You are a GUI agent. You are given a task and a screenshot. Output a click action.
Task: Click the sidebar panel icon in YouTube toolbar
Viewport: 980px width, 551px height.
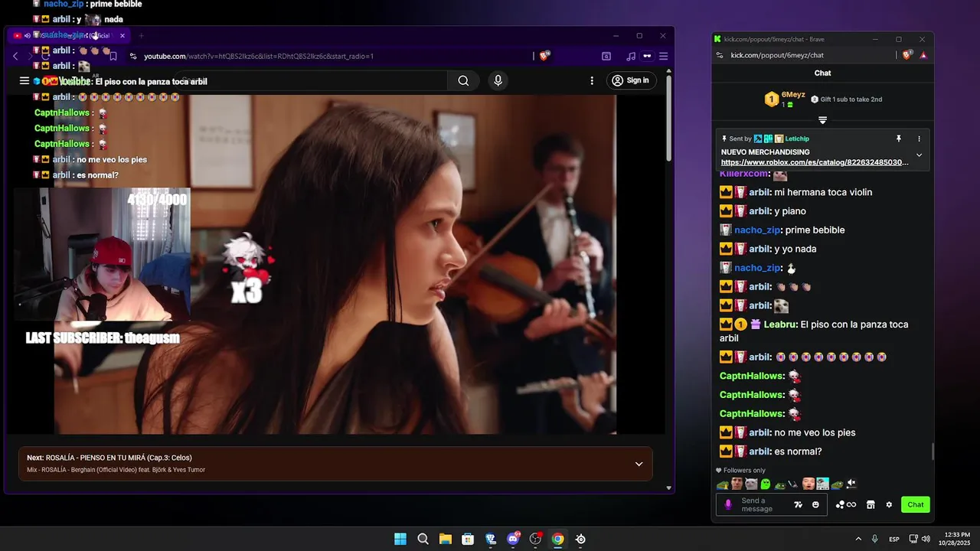click(606, 56)
